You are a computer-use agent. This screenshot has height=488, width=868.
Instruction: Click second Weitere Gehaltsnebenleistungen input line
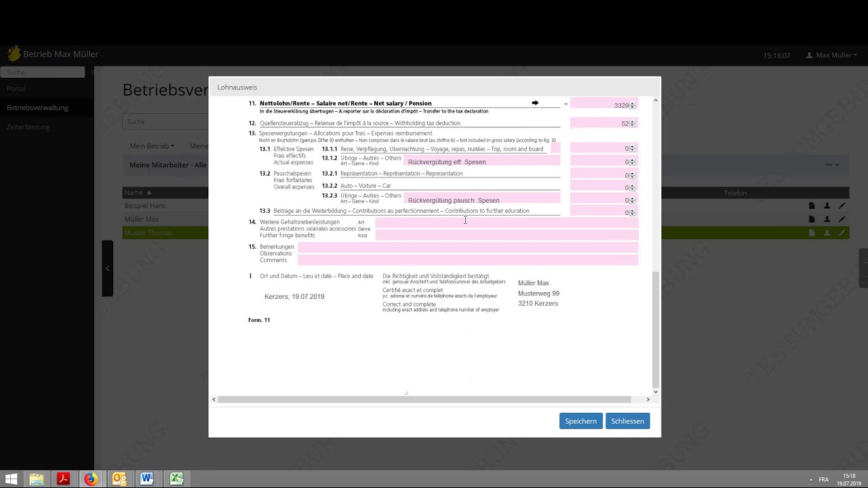point(507,235)
